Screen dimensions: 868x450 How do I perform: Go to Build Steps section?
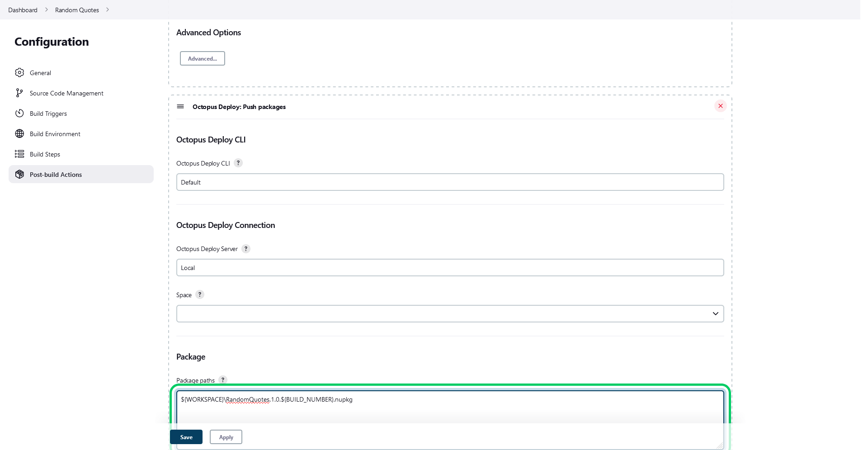pos(81,154)
